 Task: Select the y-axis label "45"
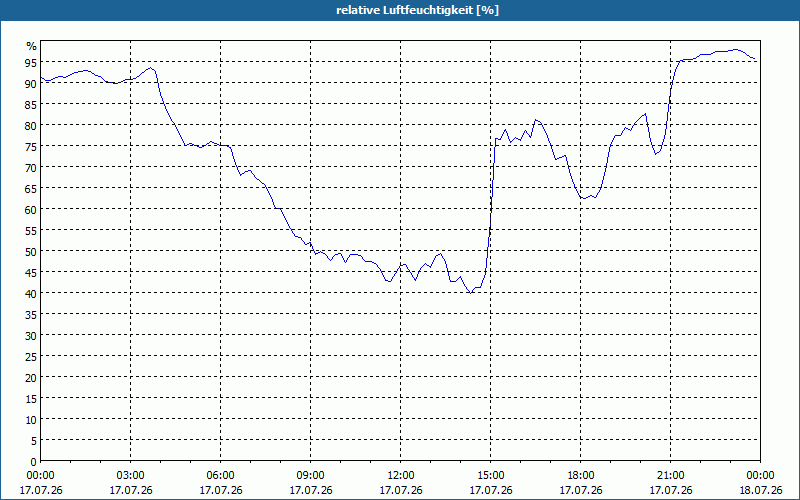tap(31, 272)
